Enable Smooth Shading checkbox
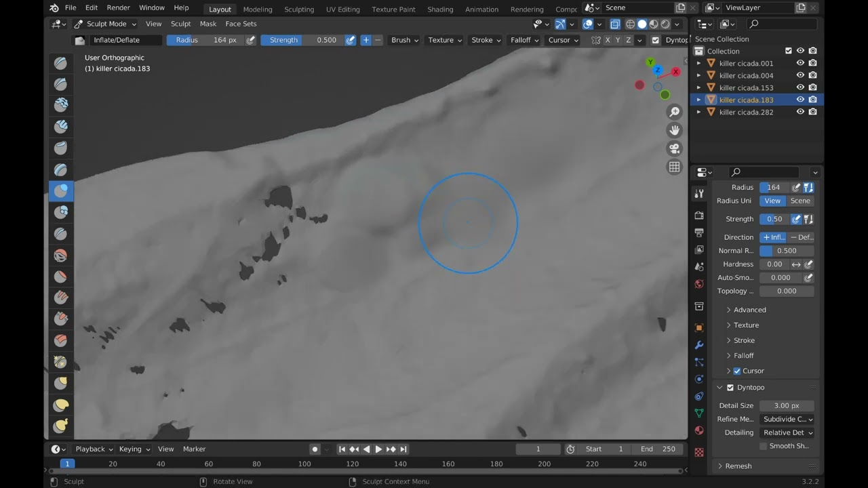The width and height of the screenshot is (868, 488). point(763,446)
